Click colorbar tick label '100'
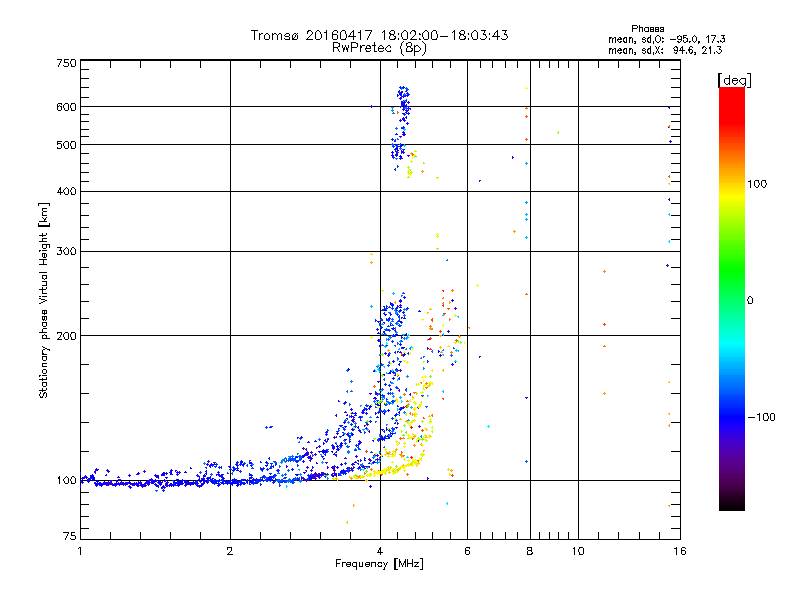The image size is (800, 600). click(757, 184)
